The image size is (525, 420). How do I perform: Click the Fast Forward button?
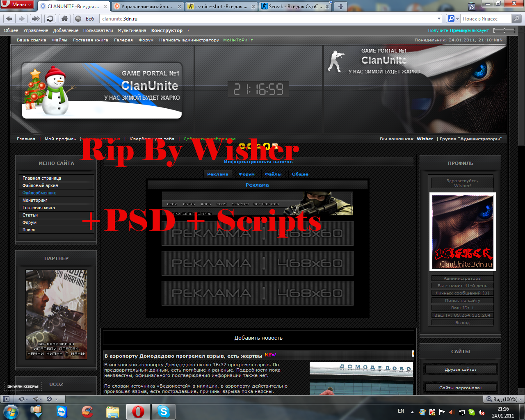click(x=36, y=18)
